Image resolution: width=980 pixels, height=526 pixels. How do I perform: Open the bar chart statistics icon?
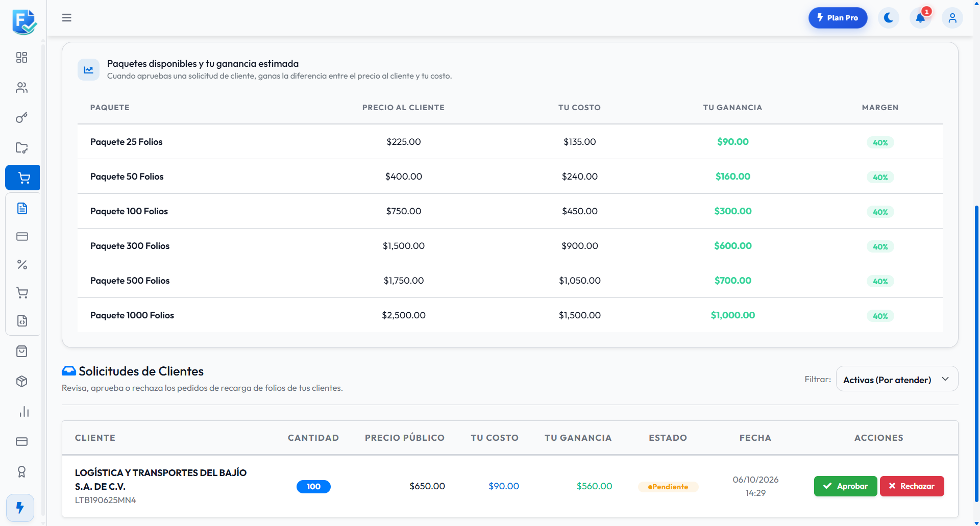coord(24,412)
